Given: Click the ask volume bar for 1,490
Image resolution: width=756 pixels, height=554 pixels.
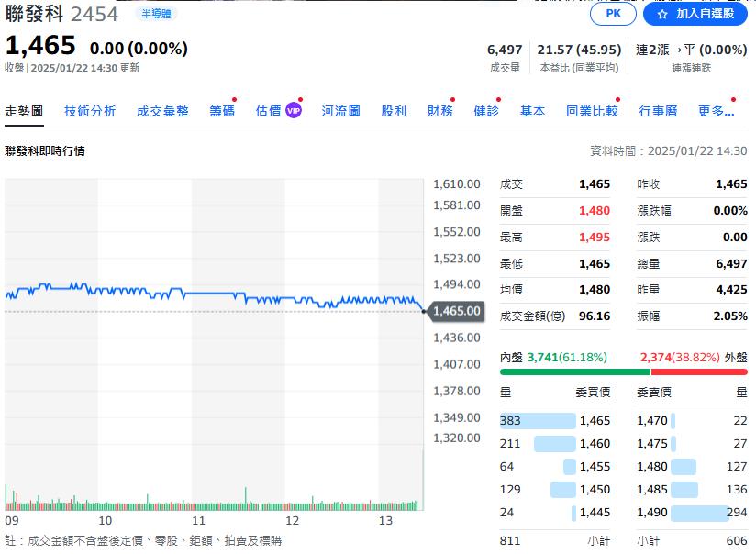Looking at the screenshot, I should pos(700,513).
